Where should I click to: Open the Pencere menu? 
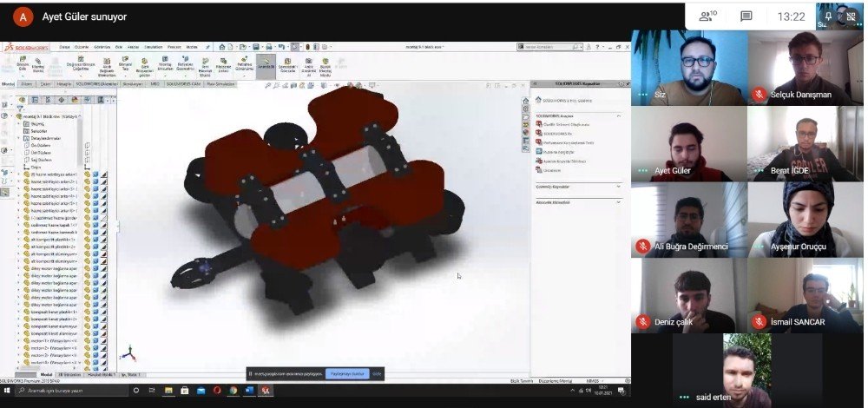(174, 47)
